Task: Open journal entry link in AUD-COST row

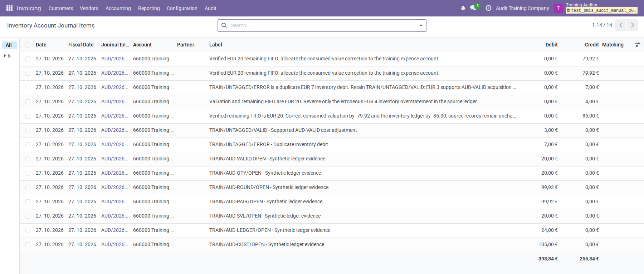Action: [114, 244]
